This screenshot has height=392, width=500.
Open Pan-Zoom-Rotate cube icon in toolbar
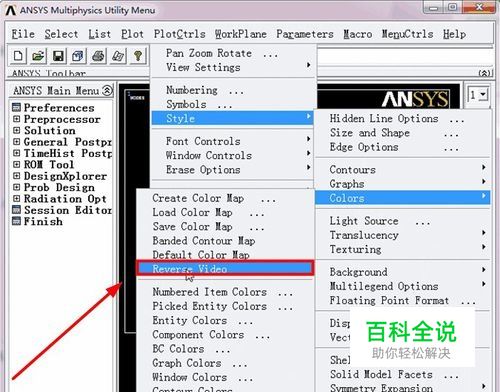pyautogui.click(x=78, y=56)
